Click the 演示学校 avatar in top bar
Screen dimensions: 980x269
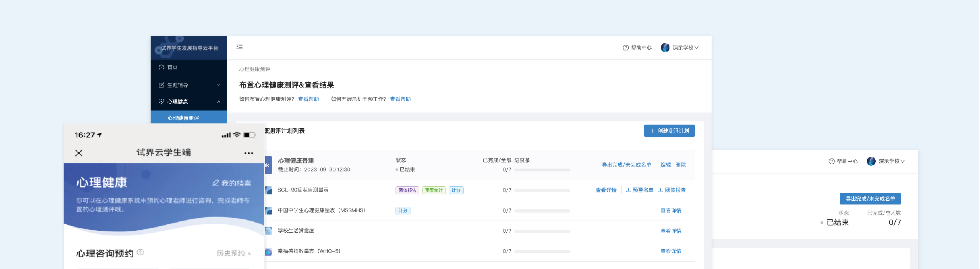pos(665,48)
